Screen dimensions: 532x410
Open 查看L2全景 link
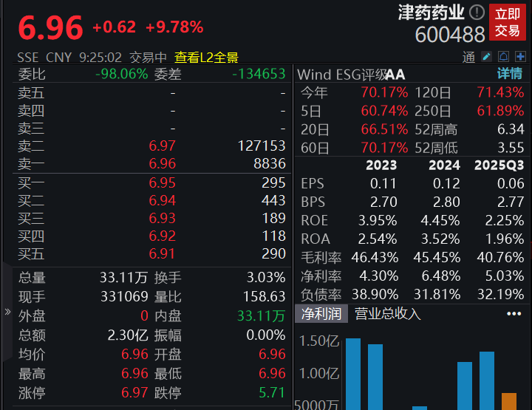(x=206, y=57)
